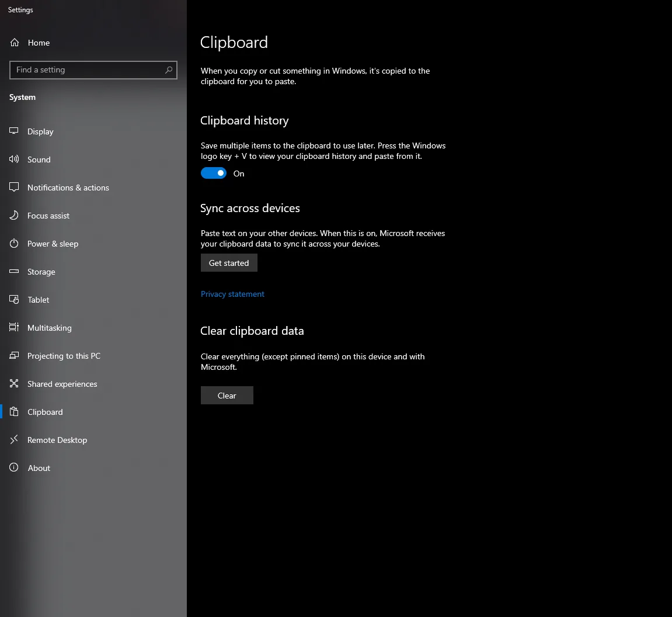Click the Multitasking icon
The width and height of the screenshot is (672, 617).
click(14, 328)
